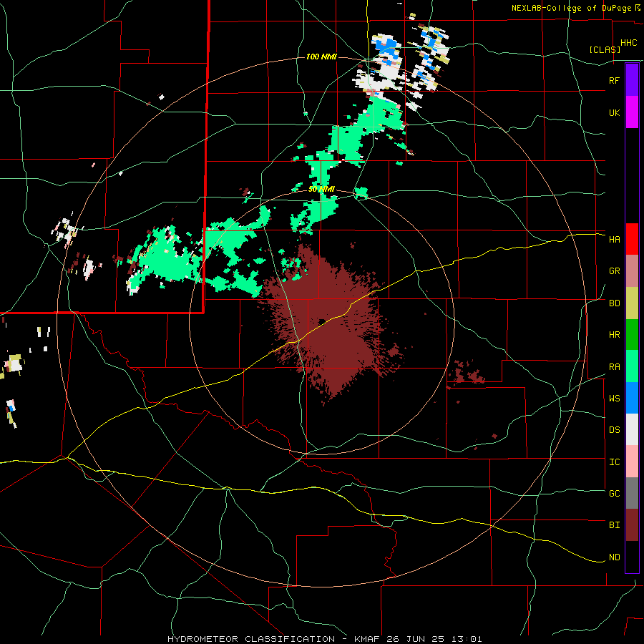Click the GC gray legend swatch
This screenshot has height=644, width=644.
632,493
